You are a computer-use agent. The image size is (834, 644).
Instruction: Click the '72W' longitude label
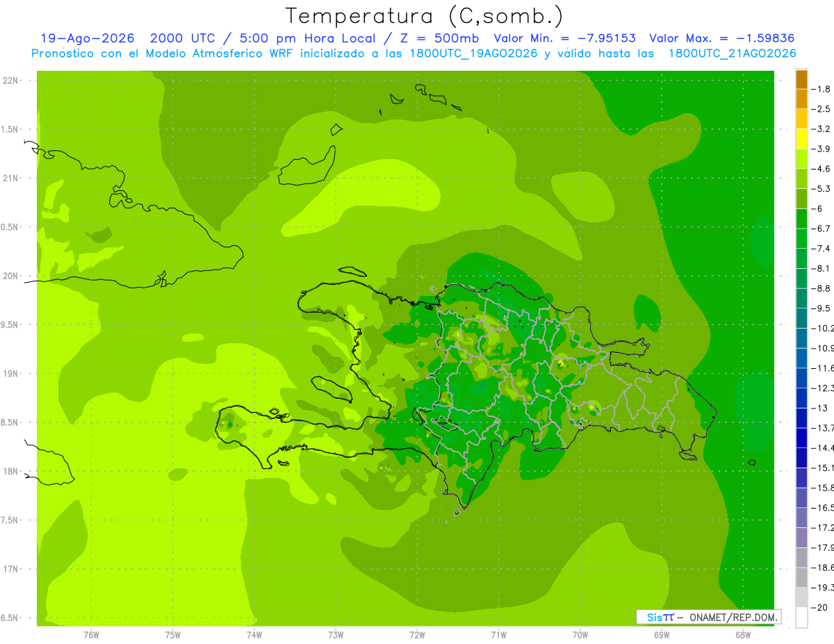point(417,634)
